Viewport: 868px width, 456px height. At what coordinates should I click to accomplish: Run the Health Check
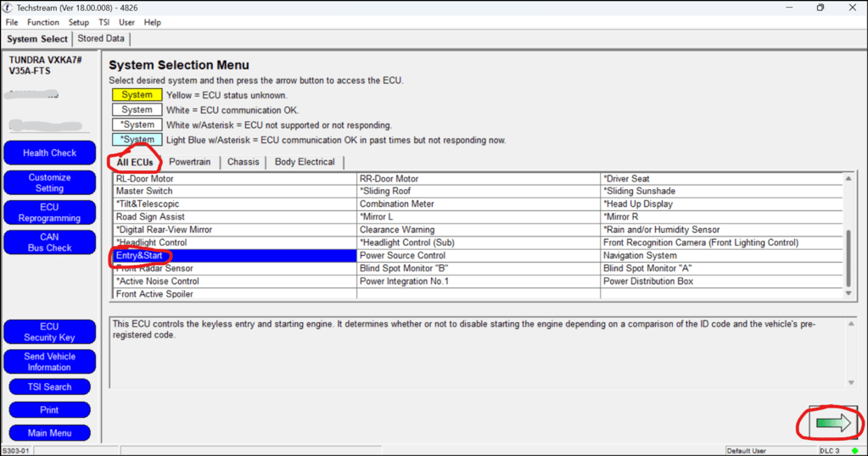click(x=50, y=153)
